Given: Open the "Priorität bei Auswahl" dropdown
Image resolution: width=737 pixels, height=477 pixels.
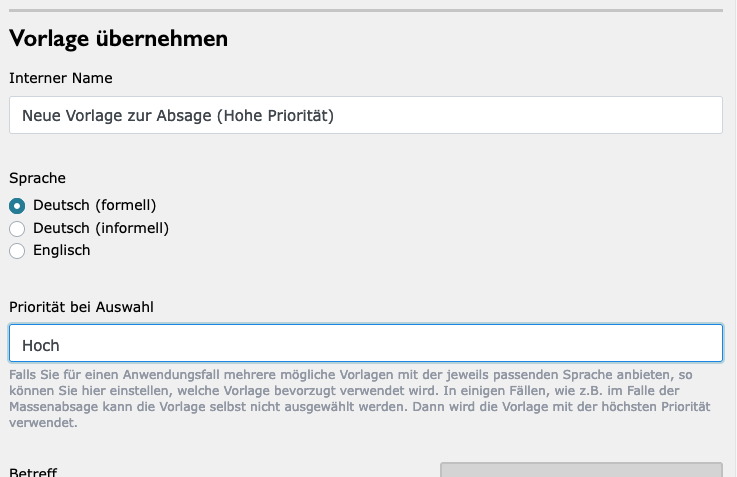Looking at the screenshot, I should point(365,343).
